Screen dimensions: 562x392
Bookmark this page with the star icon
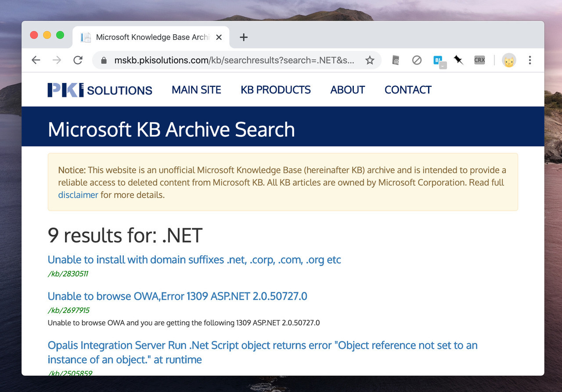coord(370,60)
